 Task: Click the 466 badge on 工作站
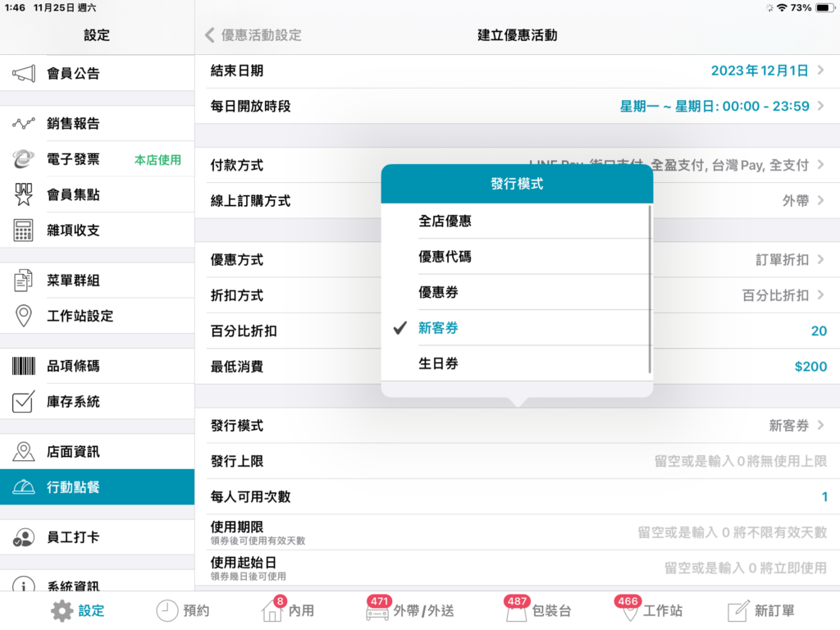click(628, 601)
